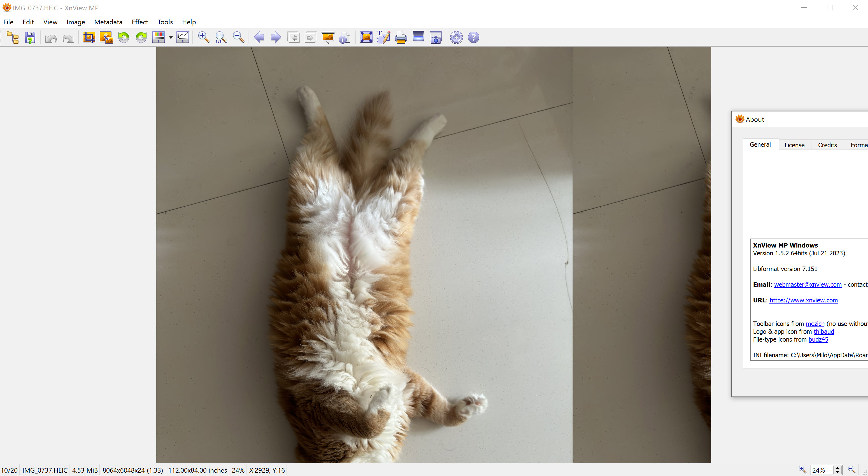Screen dimensions: 868x476
Task: Open the Curves adjustment tool
Action: click(x=183, y=38)
